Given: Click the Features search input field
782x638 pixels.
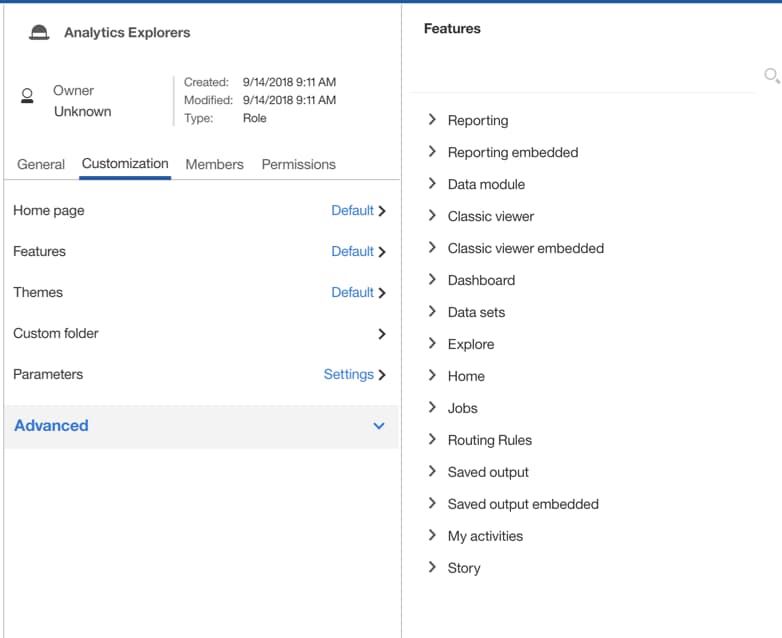Looking at the screenshot, I should click(585, 75).
